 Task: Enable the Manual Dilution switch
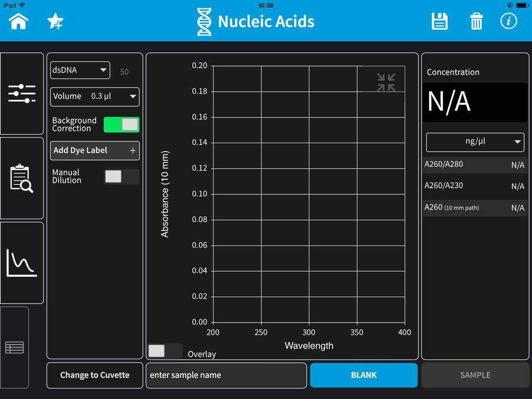(x=121, y=177)
